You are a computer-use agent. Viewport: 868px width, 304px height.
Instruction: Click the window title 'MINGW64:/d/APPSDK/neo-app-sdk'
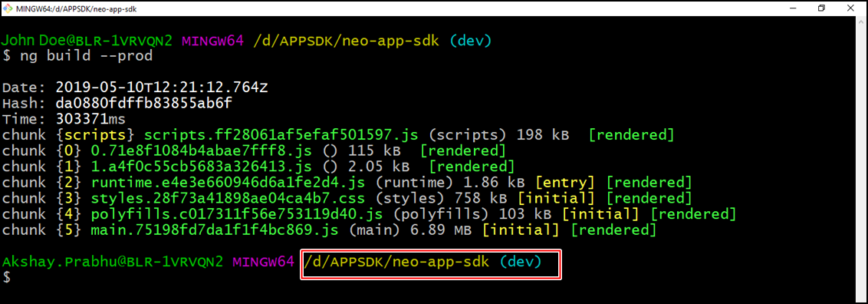coord(77,9)
